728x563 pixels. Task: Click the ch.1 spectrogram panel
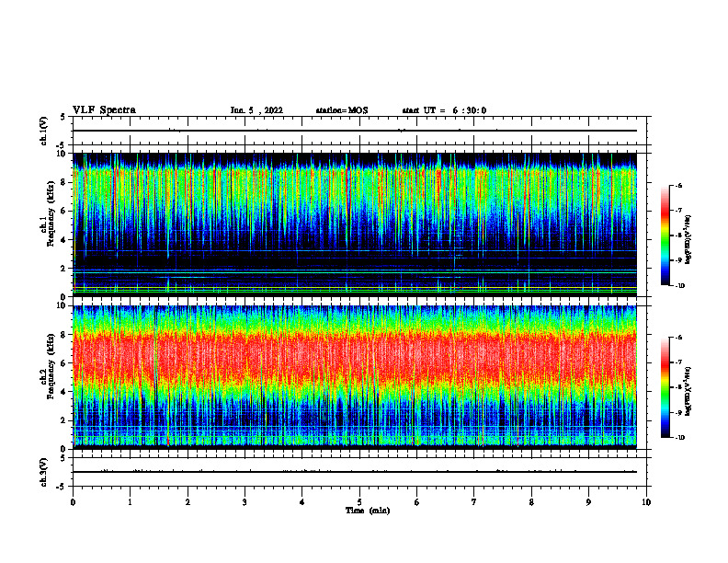pyautogui.click(x=355, y=224)
